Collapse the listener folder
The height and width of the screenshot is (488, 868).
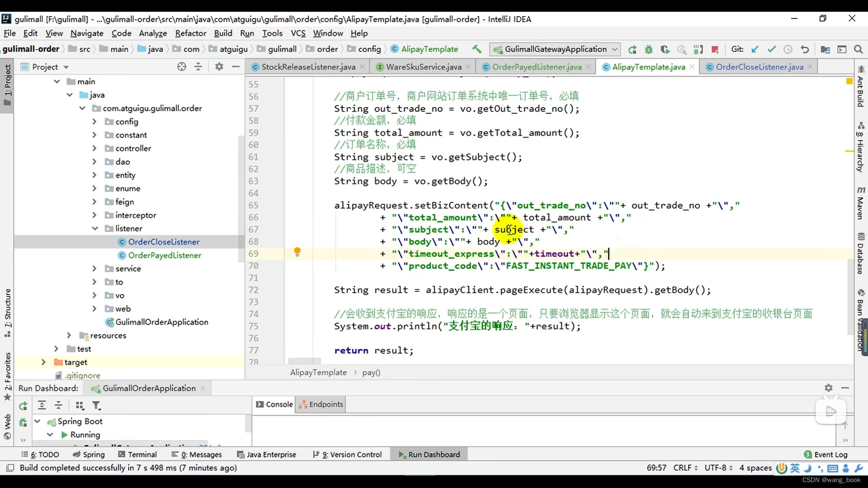click(x=94, y=228)
